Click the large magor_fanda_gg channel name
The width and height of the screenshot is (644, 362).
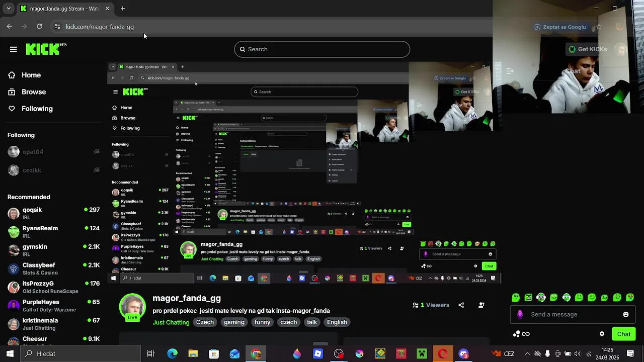[x=187, y=298]
